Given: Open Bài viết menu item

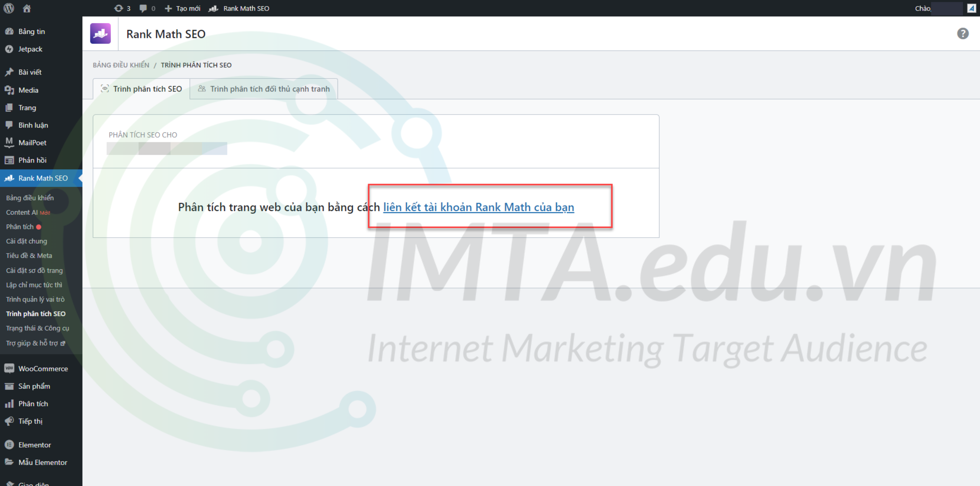Looking at the screenshot, I should click(30, 72).
